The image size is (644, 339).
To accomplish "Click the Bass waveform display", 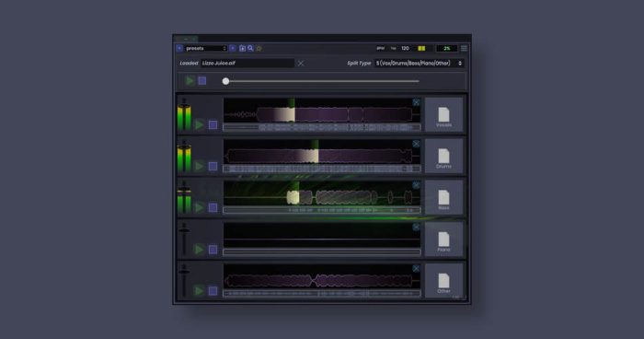I will click(322, 193).
